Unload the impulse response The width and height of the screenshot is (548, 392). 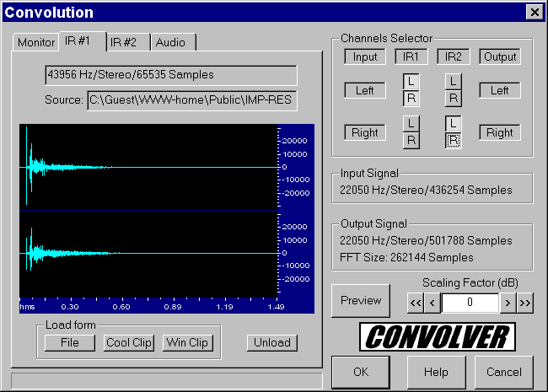[272, 343]
